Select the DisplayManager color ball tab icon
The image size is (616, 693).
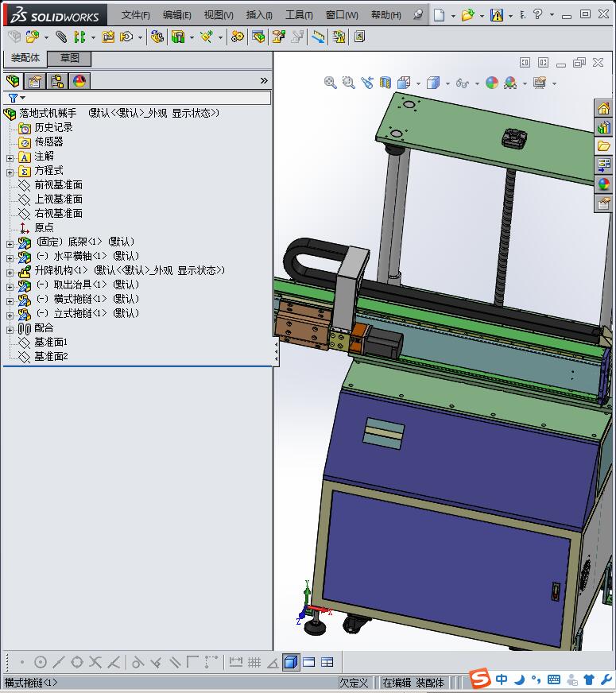pos(79,81)
